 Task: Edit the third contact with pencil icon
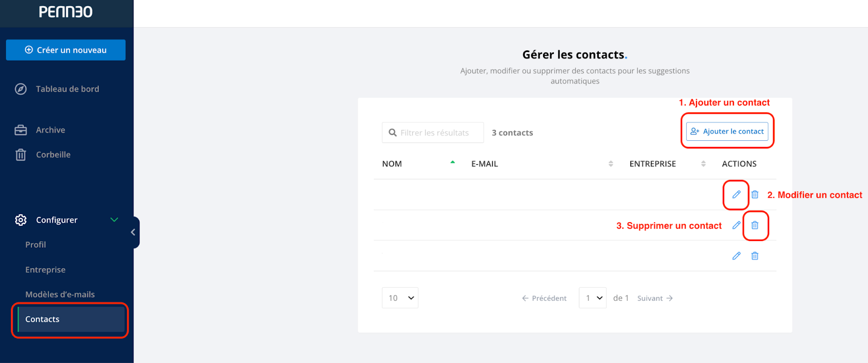[x=736, y=256]
